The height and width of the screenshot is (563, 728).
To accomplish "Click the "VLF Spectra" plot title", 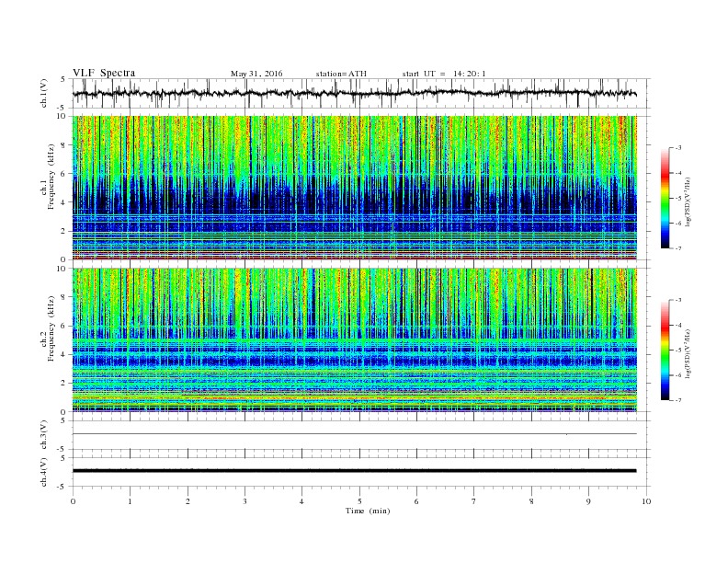I will [x=104, y=73].
